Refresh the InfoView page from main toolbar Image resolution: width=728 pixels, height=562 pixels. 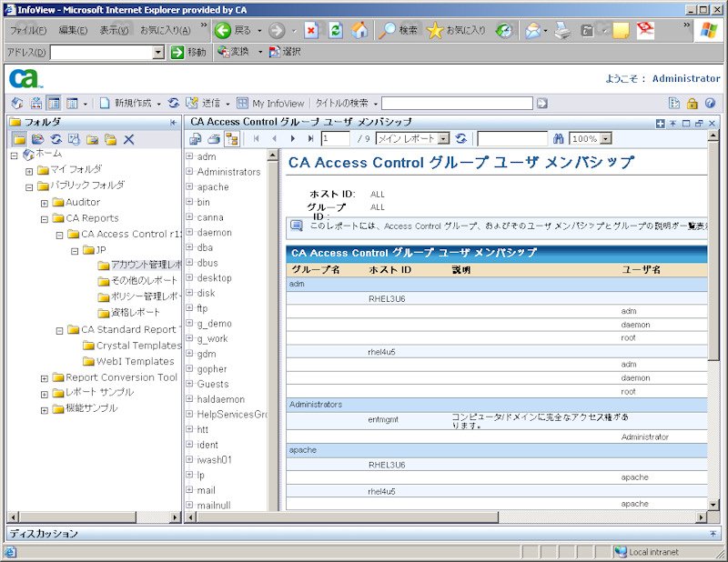(x=174, y=103)
